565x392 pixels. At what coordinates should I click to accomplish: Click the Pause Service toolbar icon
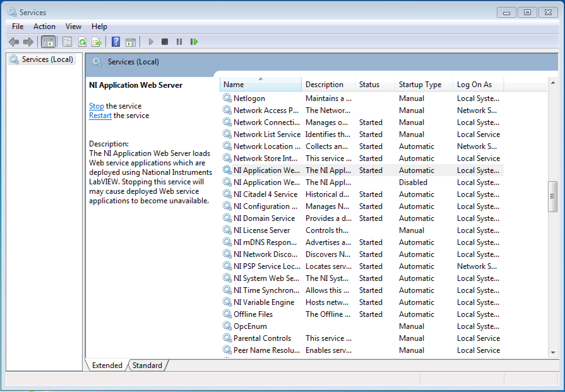(x=179, y=42)
